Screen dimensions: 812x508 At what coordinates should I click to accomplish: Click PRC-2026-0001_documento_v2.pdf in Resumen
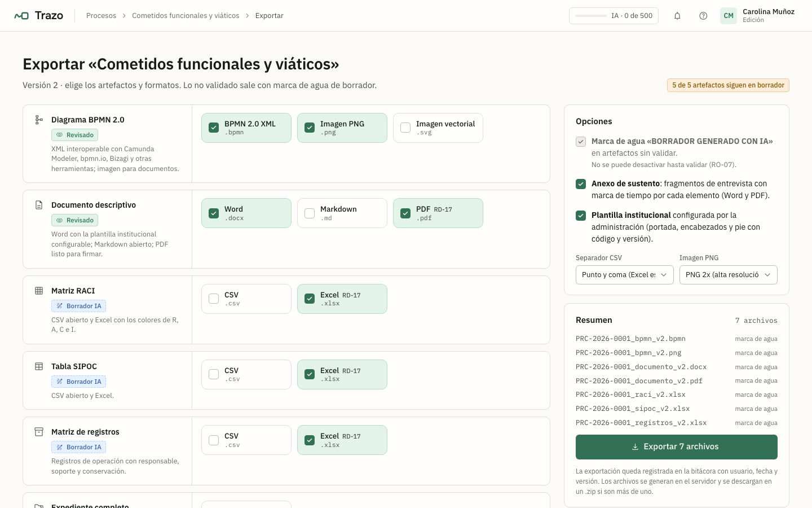click(639, 381)
